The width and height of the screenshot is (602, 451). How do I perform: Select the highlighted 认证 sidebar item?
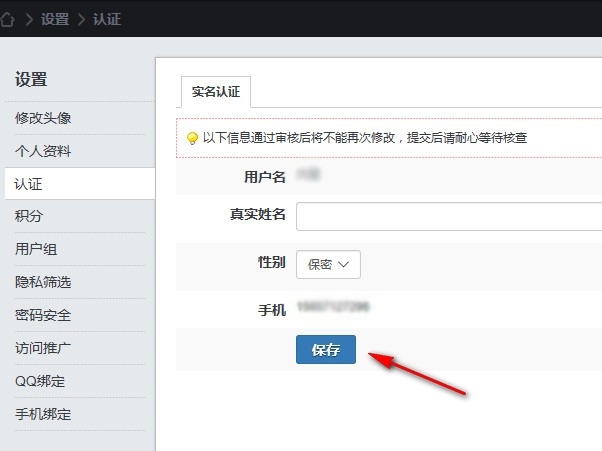pos(30,184)
